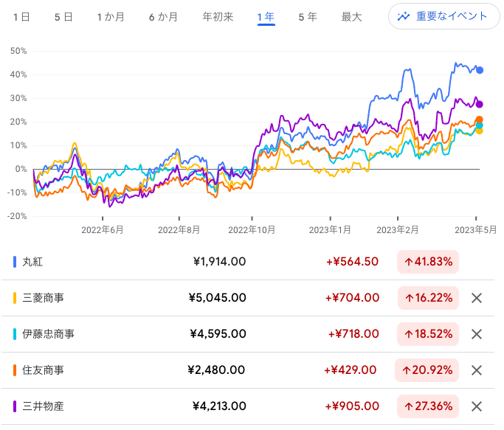Open the 伊藤忠商事 stock row
Image resolution: width=504 pixels, height=430 pixels.
(248, 334)
